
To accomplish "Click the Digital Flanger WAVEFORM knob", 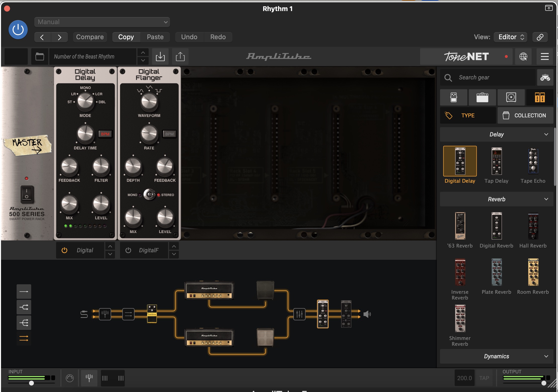I will [149, 102].
